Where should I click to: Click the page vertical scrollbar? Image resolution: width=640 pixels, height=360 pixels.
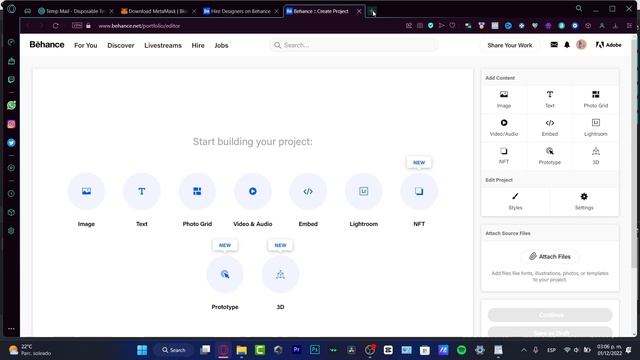click(633, 153)
